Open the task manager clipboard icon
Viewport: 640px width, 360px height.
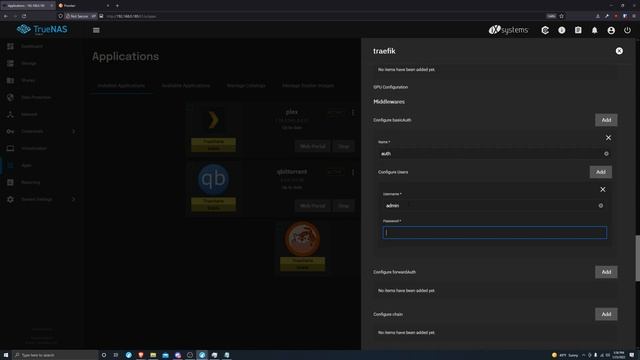click(578, 30)
